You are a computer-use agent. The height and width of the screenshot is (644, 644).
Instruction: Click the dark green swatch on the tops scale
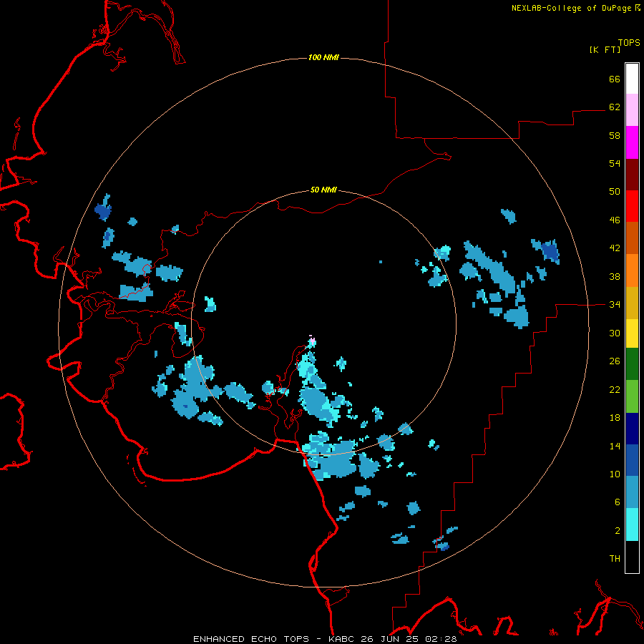pyautogui.click(x=632, y=364)
